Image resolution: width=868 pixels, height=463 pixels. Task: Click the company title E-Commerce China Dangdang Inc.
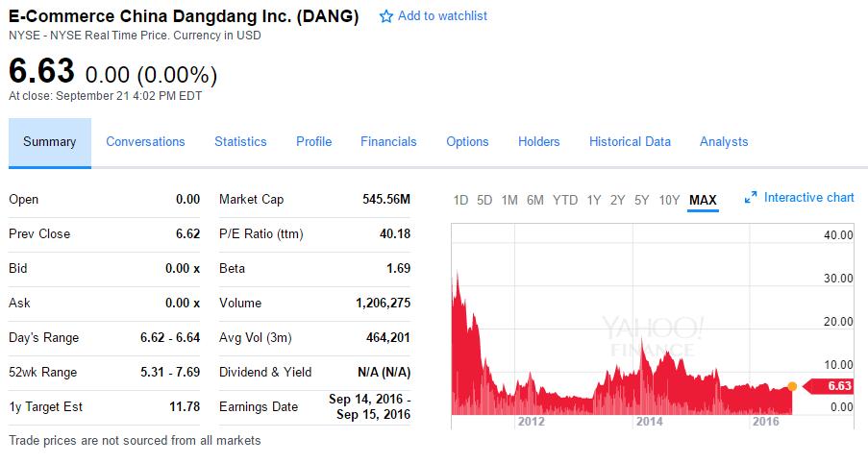pyautogui.click(x=184, y=16)
